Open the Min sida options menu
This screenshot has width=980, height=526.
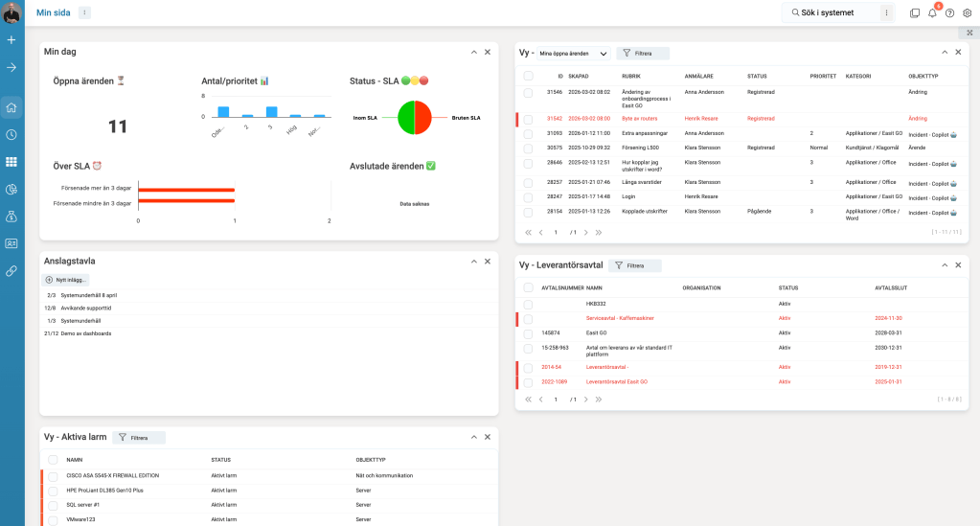84,12
